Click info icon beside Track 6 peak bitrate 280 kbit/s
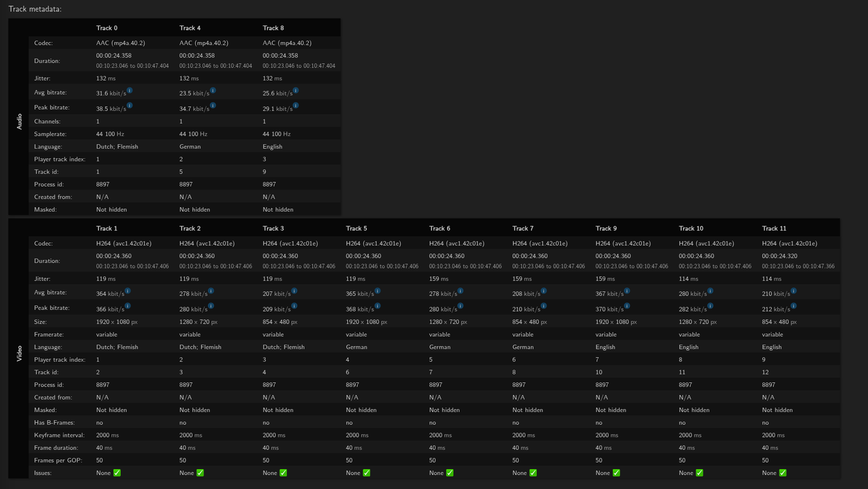The height and width of the screenshot is (489, 868). click(x=460, y=306)
